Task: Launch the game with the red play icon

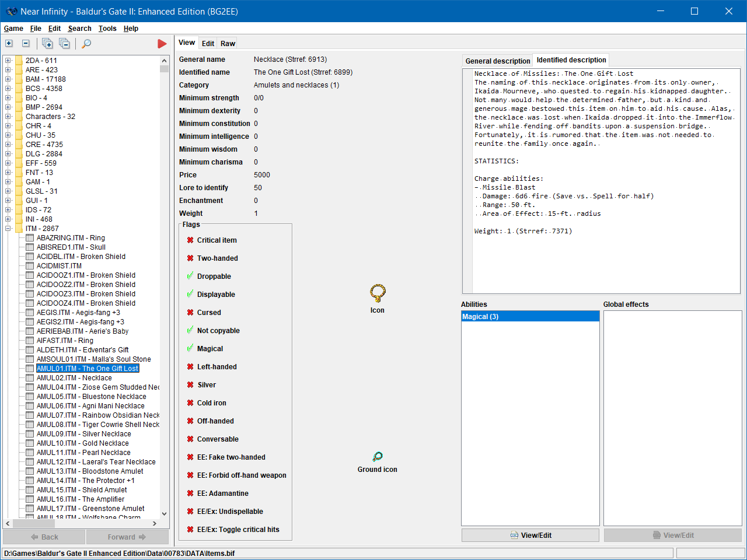Action: tap(162, 44)
